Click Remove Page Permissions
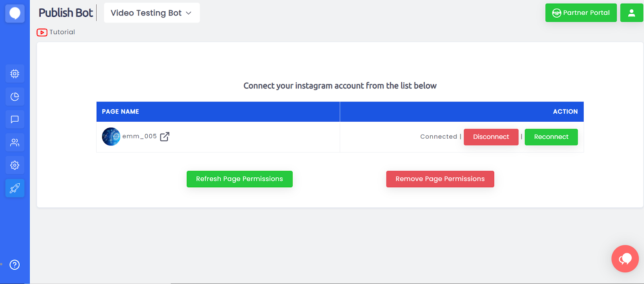 (440, 179)
